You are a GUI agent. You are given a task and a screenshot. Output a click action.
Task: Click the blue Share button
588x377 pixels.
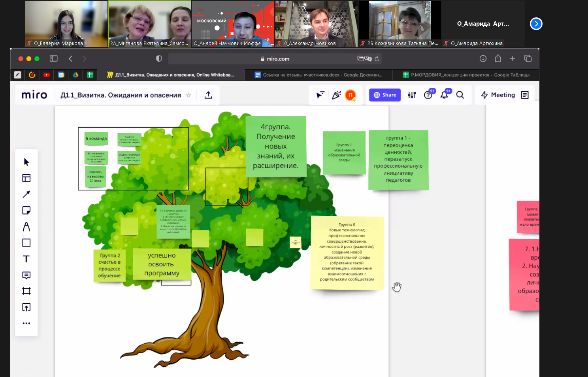(x=385, y=95)
